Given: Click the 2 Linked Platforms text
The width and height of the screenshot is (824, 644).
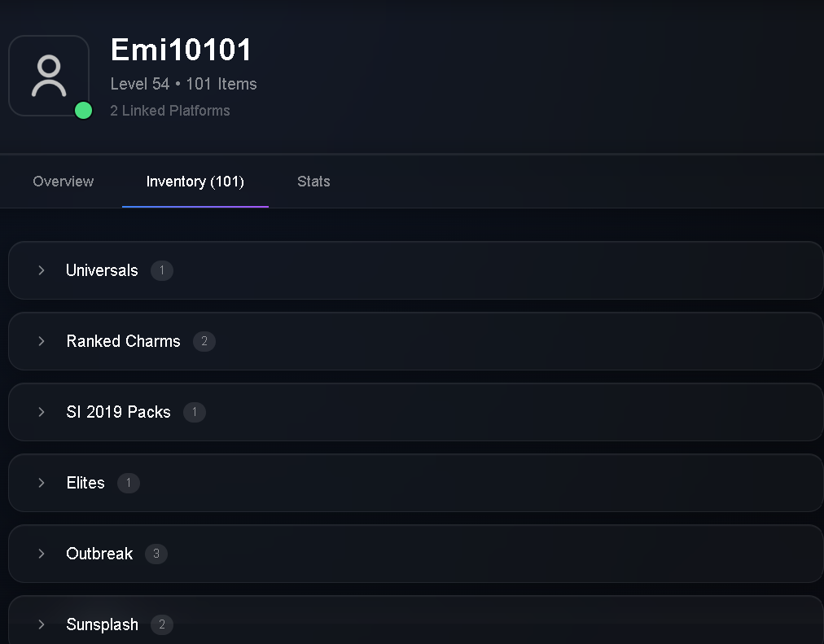Looking at the screenshot, I should 170,110.
